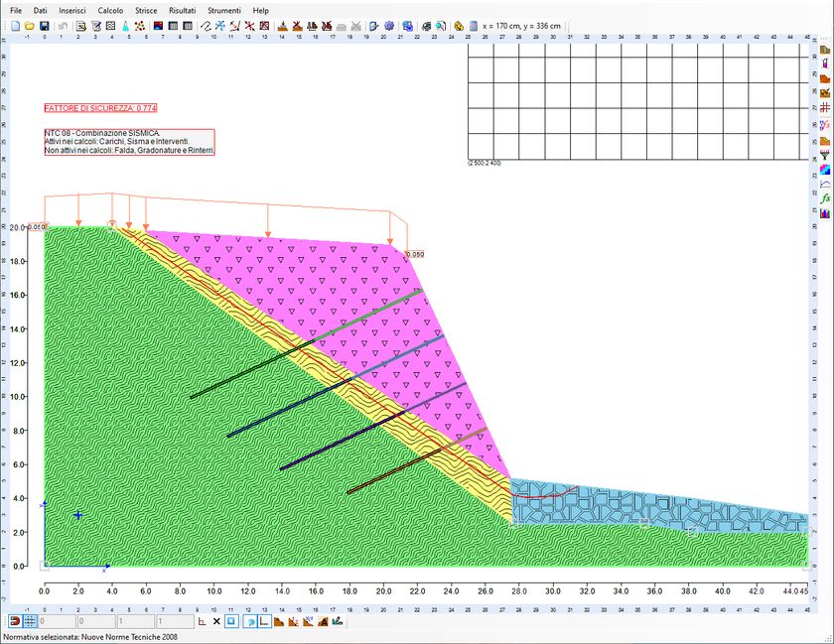
Task: Click the first coordinate input field showing 0
Action: pos(57,620)
